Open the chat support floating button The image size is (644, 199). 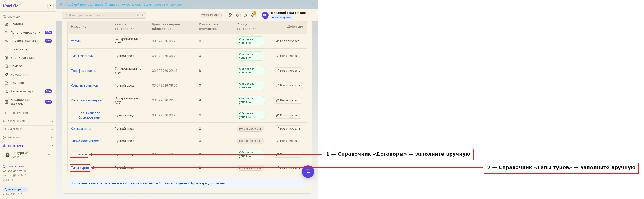coord(308,171)
